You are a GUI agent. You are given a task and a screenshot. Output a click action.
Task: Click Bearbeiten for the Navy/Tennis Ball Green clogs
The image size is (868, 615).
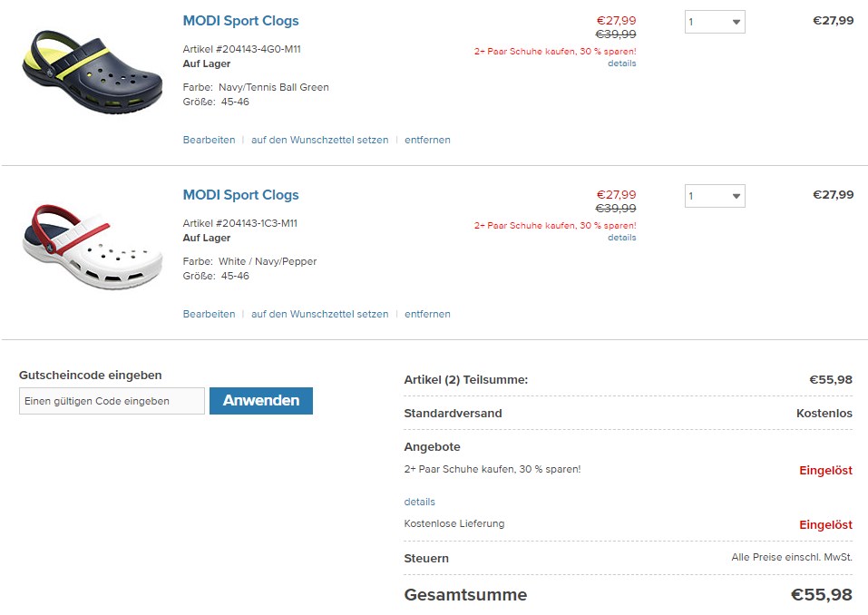click(x=209, y=140)
